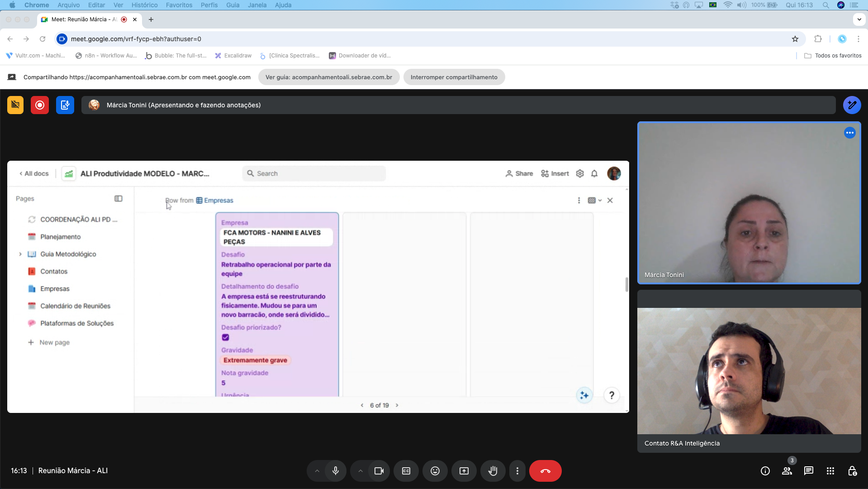Image resolution: width=868 pixels, height=489 pixels.
Task: Open Coda help question mark
Action: tap(612, 395)
